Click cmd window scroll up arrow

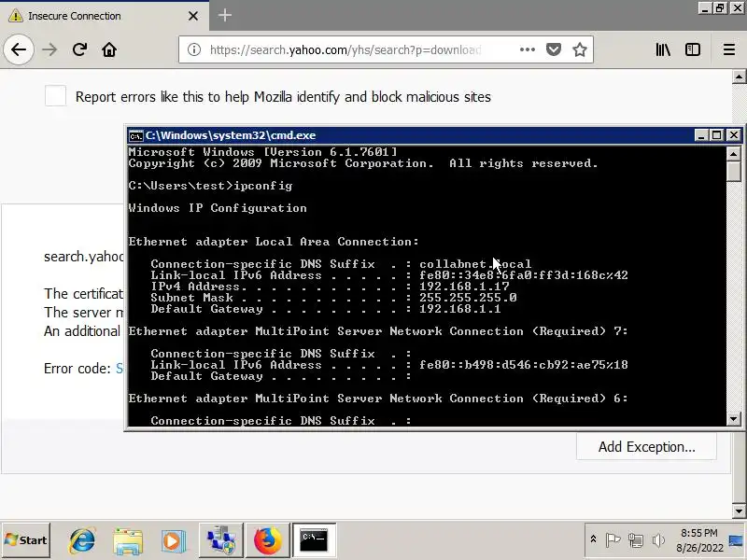point(733,153)
